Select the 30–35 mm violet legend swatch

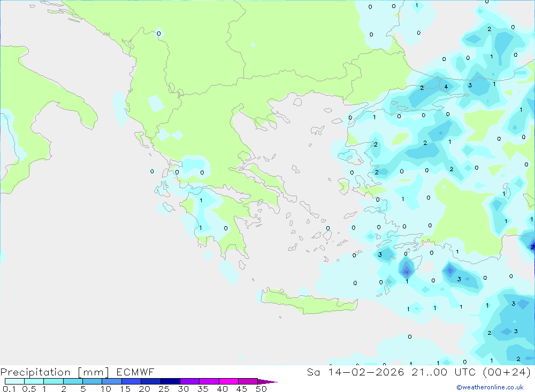190,381
